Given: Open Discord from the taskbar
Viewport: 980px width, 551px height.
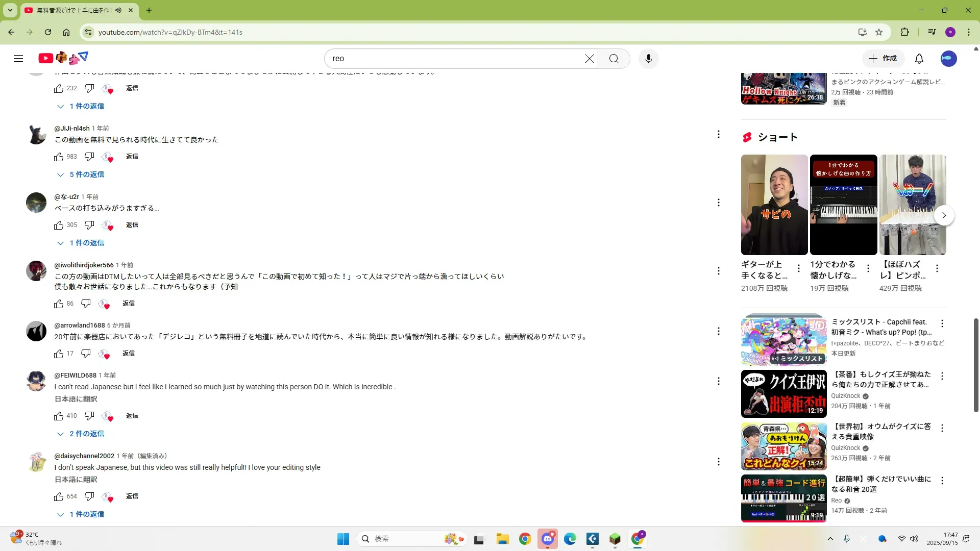Looking at the screenshot, I should click(547, 539).
